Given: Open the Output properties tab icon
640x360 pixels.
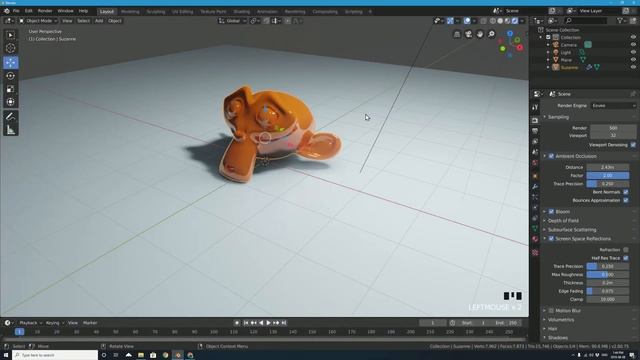Looking at the screenshot, I should tap(535, 131).
